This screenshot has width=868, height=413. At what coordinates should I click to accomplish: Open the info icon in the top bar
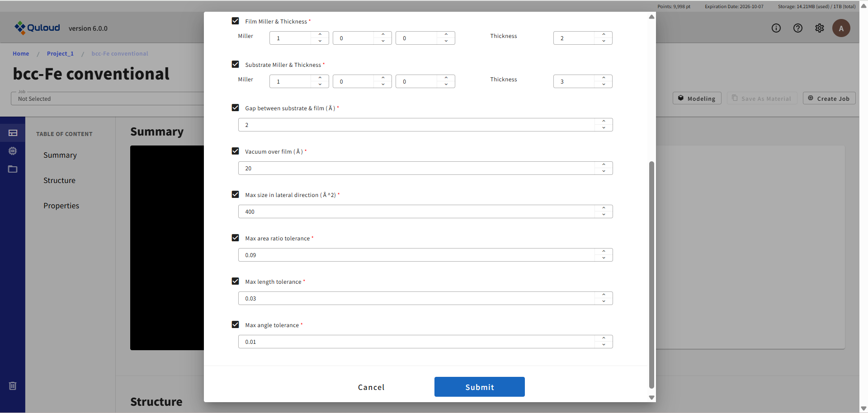[776, 28]
